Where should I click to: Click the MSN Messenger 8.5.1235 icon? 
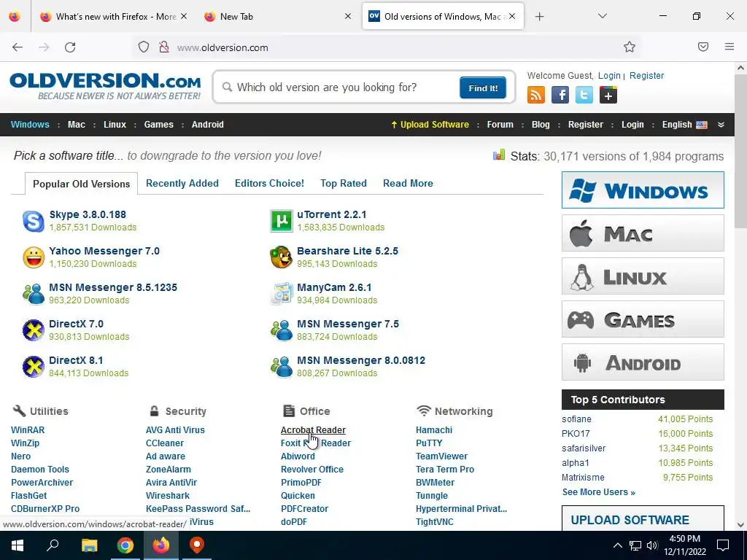pos(34,294)
